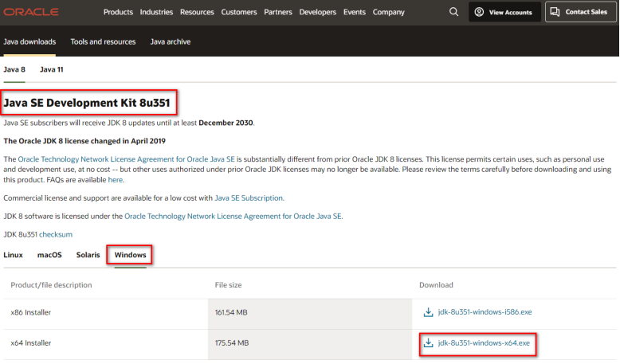The image size is (620, 364).
Task: Click the user profile icon in View Accounts
Action: pos(479,12)
